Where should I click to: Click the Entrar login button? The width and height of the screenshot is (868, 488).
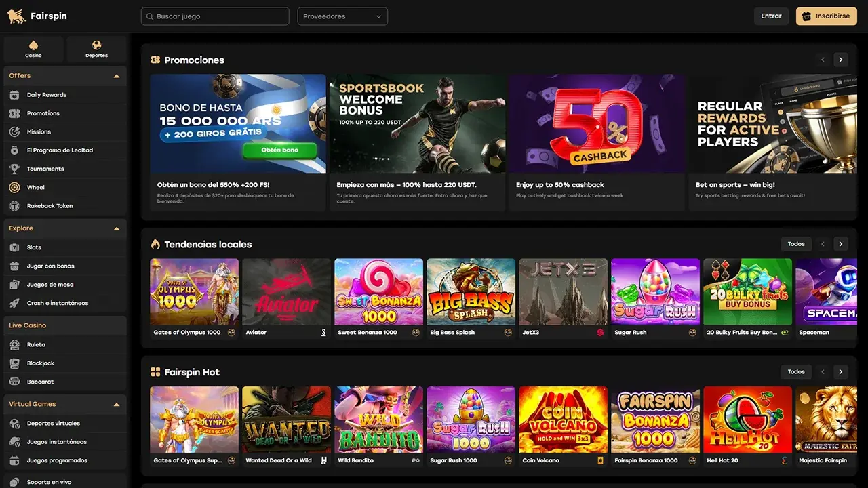click(x=771, y=16)
